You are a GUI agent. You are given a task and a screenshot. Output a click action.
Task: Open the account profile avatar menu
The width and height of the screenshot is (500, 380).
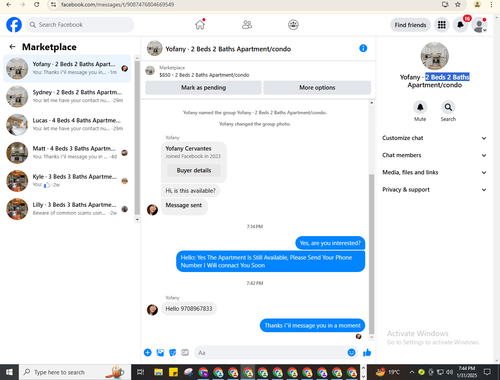pos(479,25)
